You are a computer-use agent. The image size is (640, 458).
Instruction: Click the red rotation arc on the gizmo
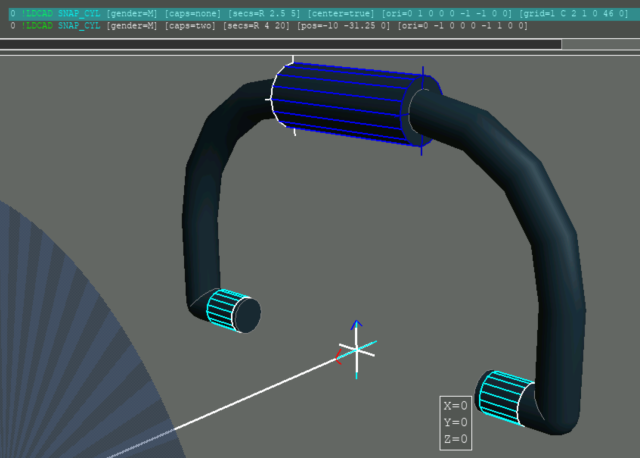[340, 359]
